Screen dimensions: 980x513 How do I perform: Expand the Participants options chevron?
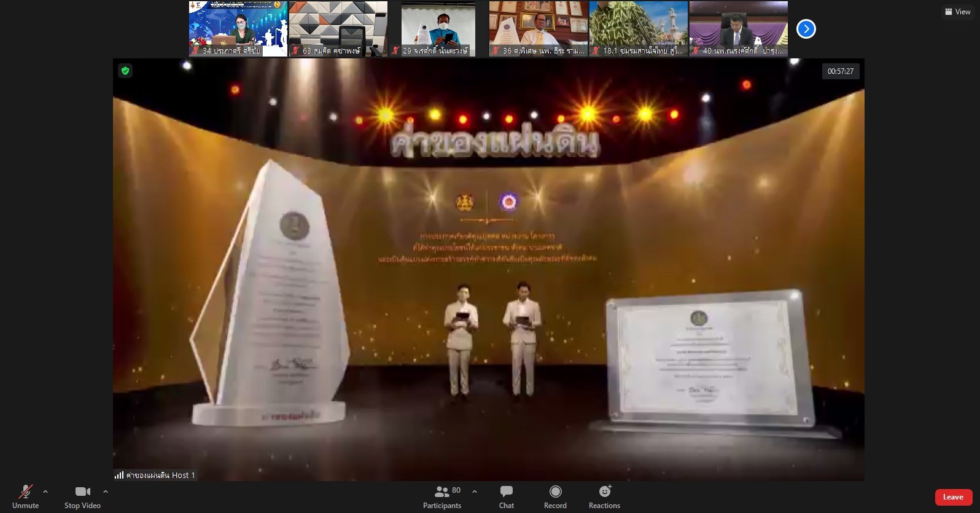tap(475, 491)
